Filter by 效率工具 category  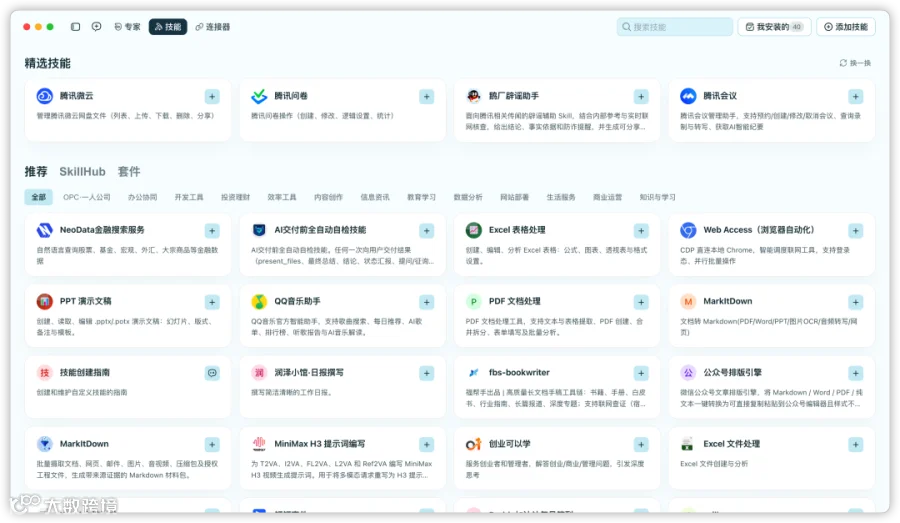282,197
